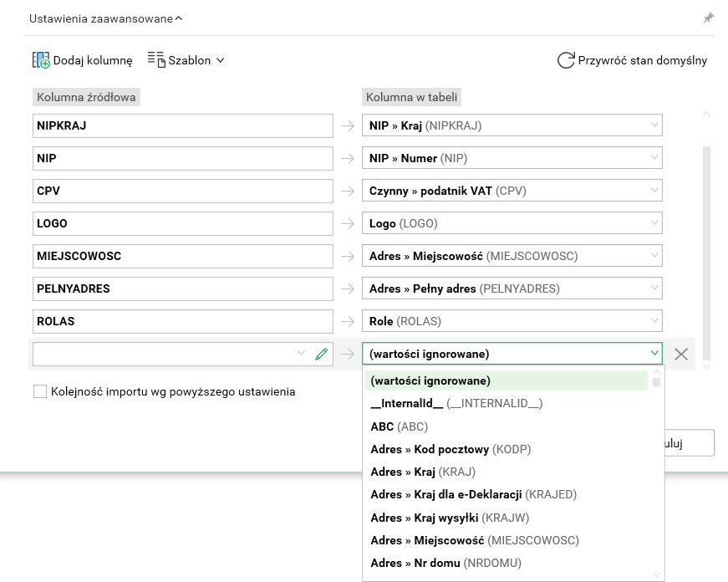Pick __InternalId__ from the dropdown list
Viewport: 728px width, 582px height.
456,404
